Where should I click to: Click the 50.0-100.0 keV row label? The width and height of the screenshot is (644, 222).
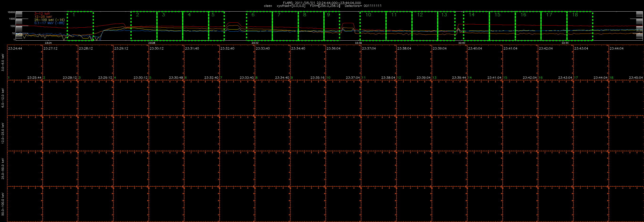(3, 204)
